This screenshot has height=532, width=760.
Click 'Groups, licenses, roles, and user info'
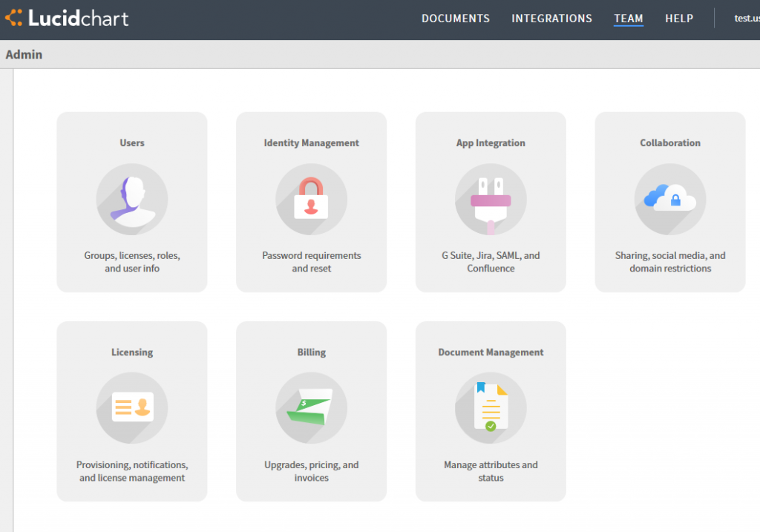pyautogui.click(x=132, y=262)
